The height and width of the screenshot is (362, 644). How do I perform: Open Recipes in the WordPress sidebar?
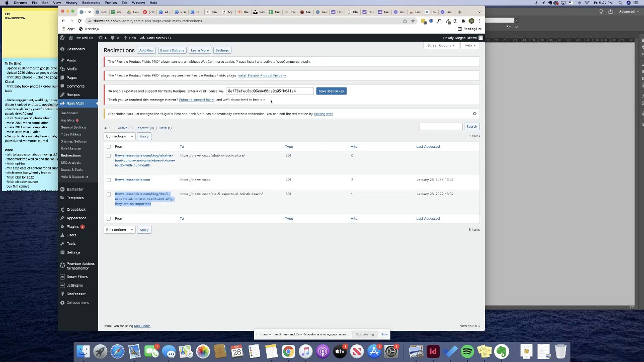coord(73,95)
